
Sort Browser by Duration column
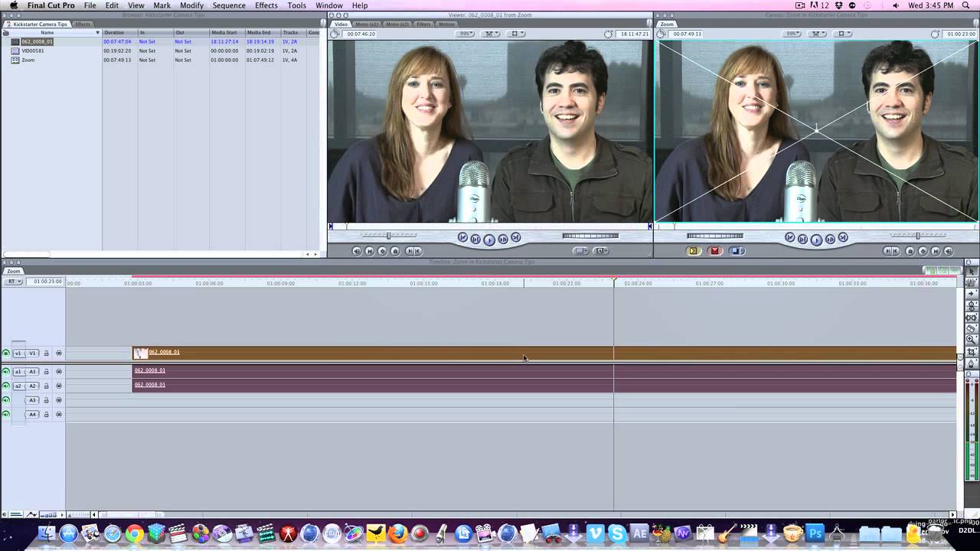119,32
